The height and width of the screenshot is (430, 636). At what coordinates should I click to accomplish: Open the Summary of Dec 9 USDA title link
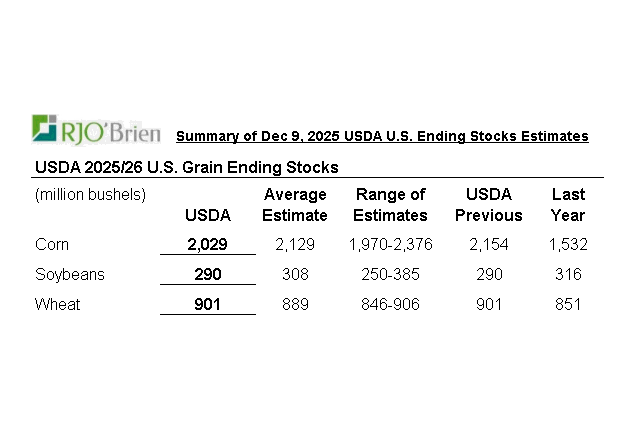tap(382, 136)
